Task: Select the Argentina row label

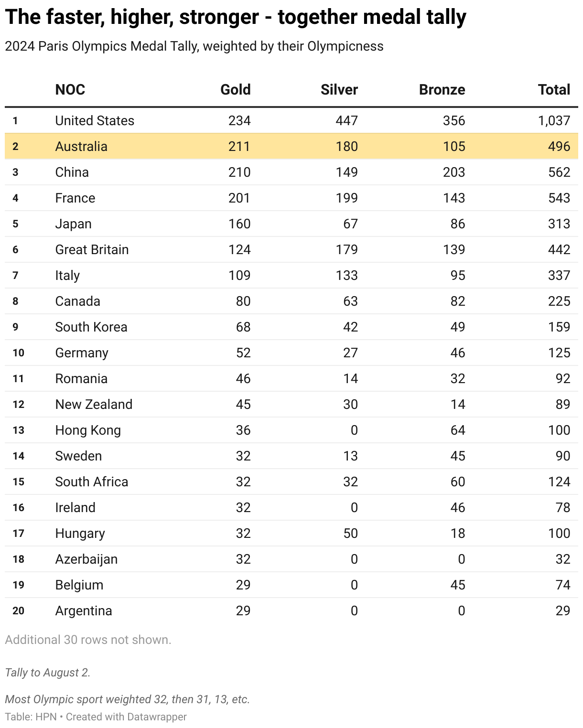Action: [84, 611]
